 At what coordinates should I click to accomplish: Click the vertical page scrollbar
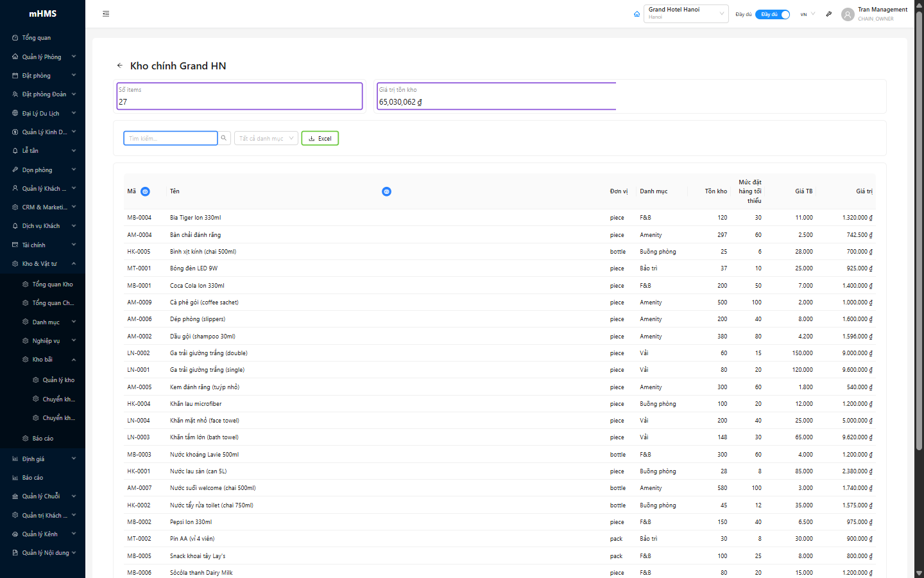pyautogui.click(x=919, y=231)
